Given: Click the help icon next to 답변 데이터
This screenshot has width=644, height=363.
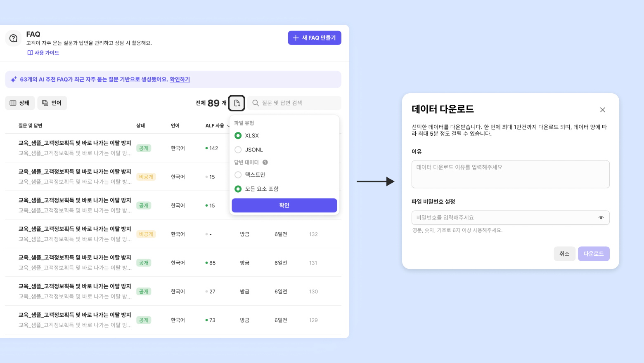Looking at the screenshot, I should 265,162.
